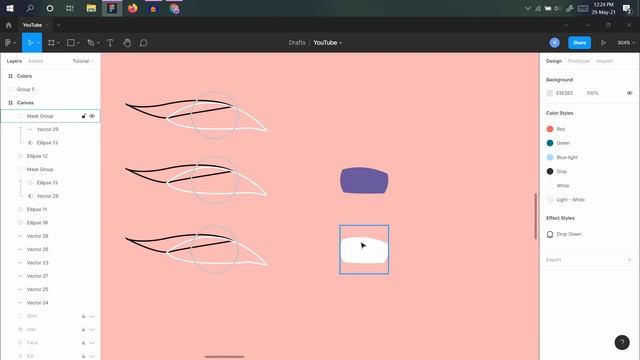The width and height of the screenshot is (640, 360).
Task: Show the hidden Shirt layer
Action: point(92,316)
